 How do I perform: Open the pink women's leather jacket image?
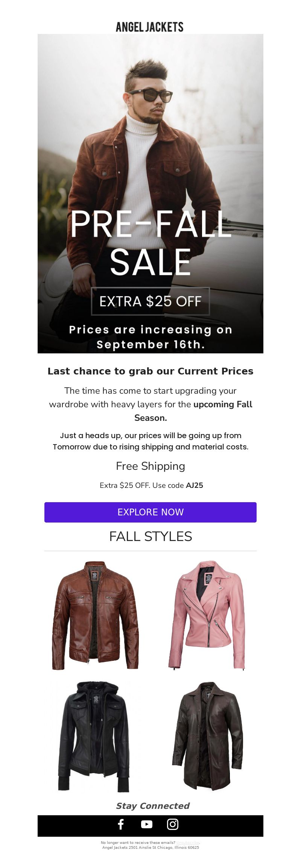coord(207,615)
